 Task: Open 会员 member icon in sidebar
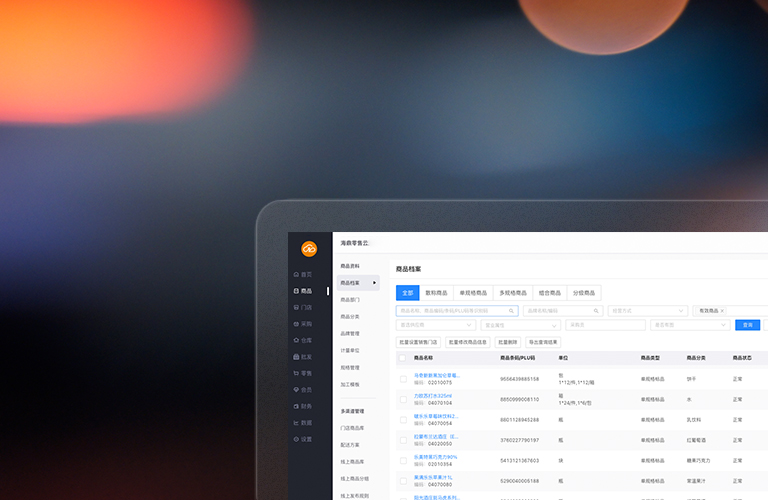[x=296, y=390]
